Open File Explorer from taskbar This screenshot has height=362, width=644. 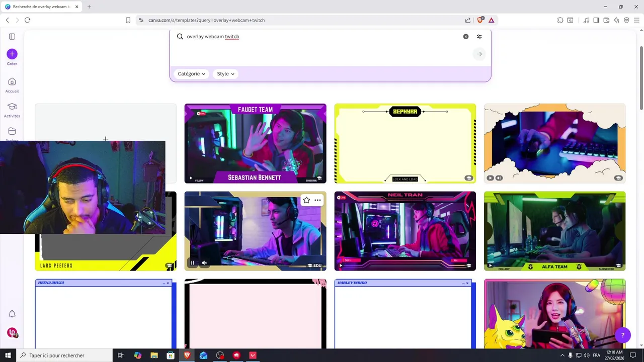154,355
